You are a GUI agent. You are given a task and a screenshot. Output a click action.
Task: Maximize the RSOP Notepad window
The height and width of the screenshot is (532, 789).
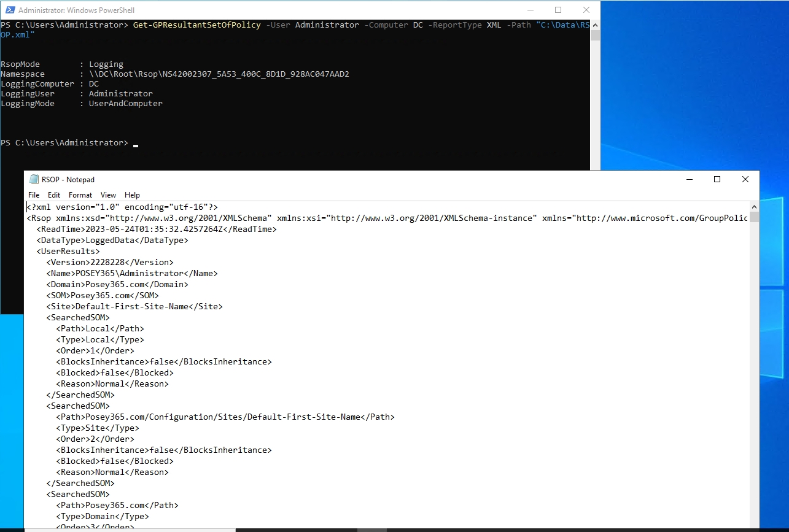(x=717, y=179)
